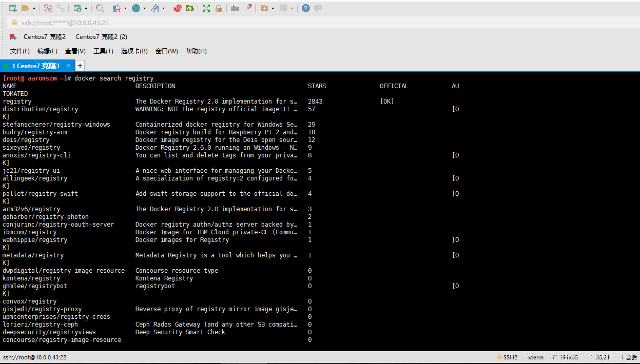Click the chat bubble feedback icon
640x364 pixels.
click(x=318, y=8)
